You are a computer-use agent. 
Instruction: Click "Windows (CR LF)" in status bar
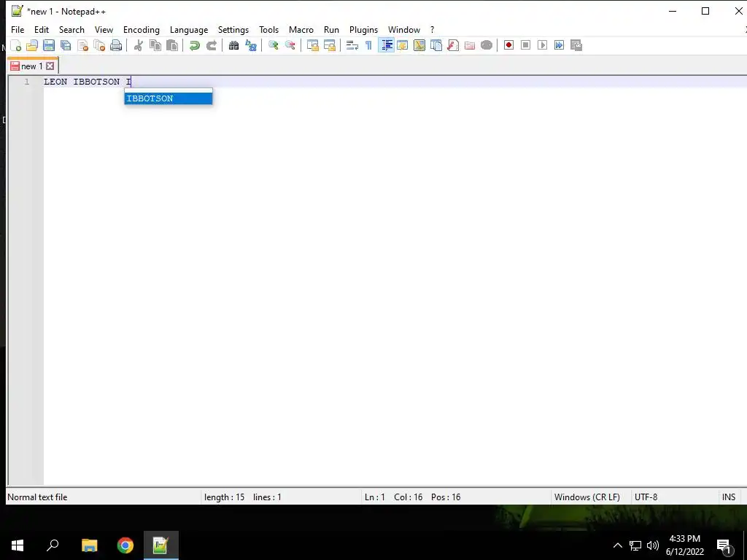click(x=587, y=497)
